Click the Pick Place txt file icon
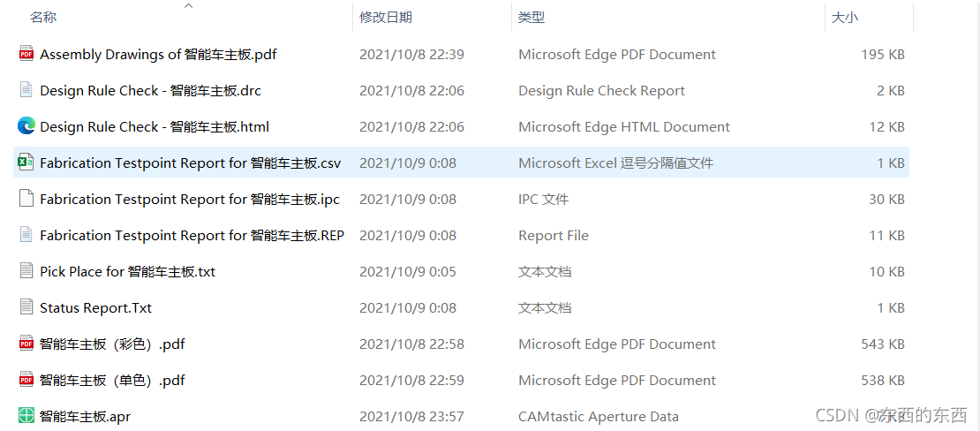The image size is (980, 431). tap(26, 271)
